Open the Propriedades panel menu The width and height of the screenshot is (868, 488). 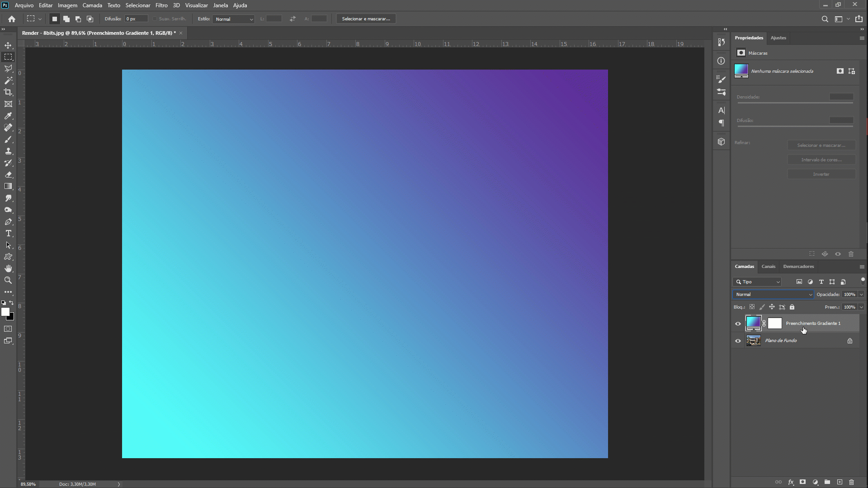point(862,38)
